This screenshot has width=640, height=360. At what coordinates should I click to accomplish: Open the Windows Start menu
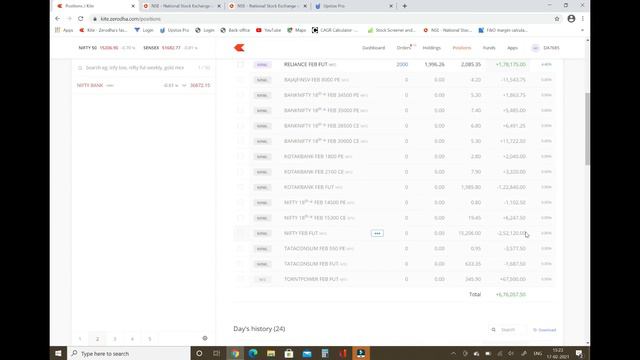pos(58,353)
